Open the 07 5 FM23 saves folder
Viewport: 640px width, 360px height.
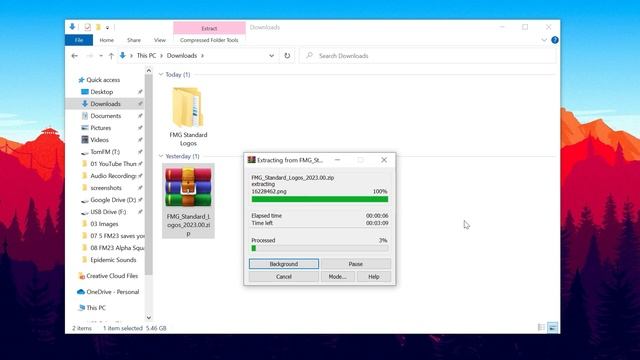117,236
